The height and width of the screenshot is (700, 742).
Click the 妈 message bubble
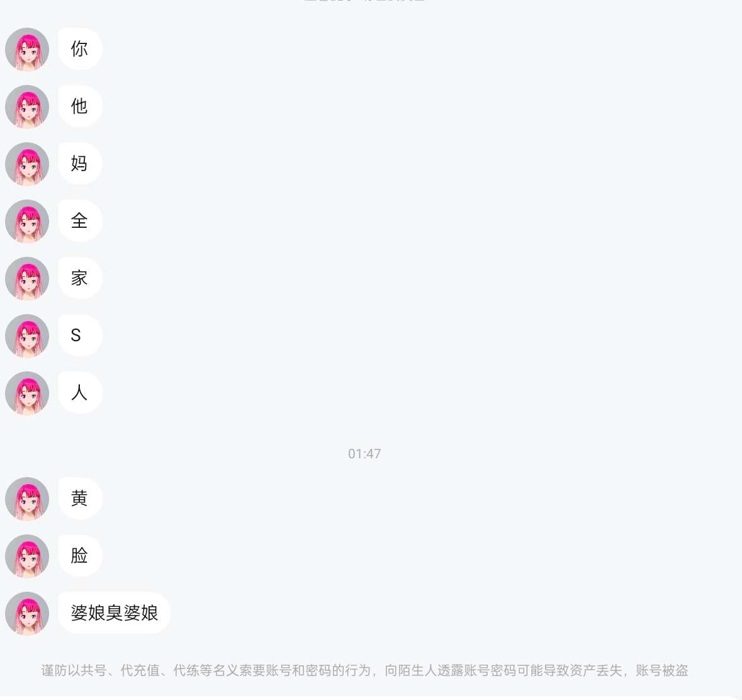coord(80,163)
